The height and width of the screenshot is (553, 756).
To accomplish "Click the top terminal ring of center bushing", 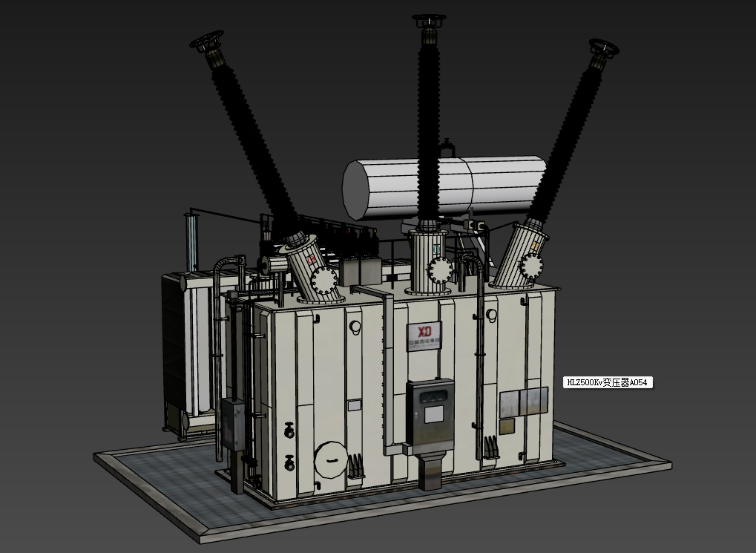I will coord(430,20).
